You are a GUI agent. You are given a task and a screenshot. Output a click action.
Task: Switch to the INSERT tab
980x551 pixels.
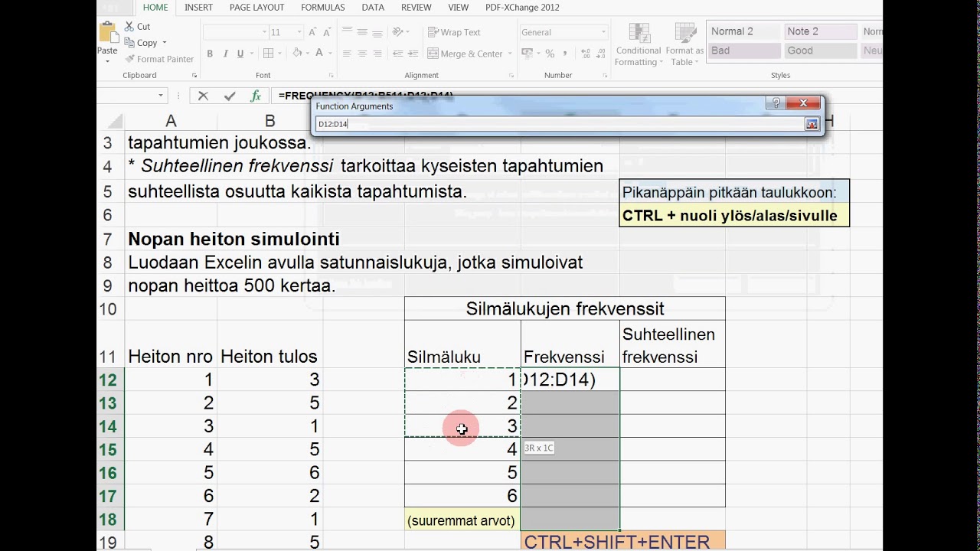tap(199, 8)
